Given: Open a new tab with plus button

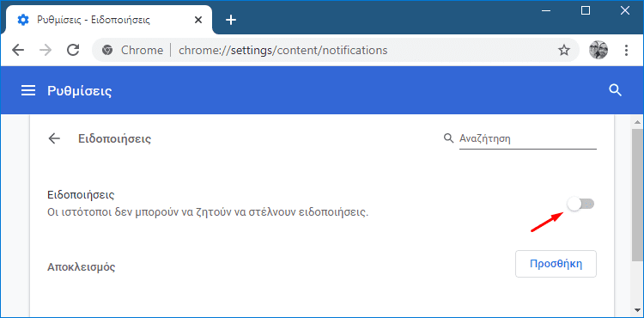Looking at the screenshot, I should pyautogui.click(x=232, y=20).
